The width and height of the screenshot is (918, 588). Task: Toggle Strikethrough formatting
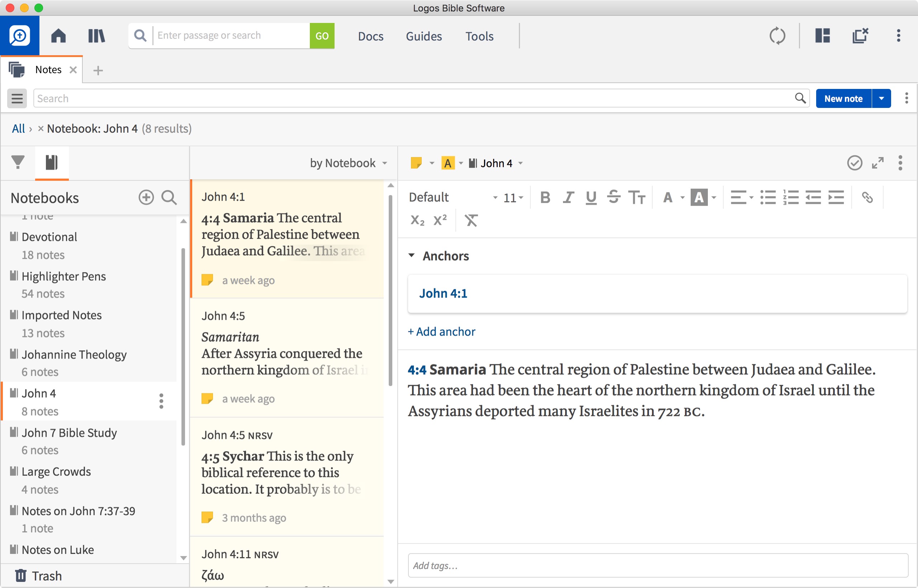[x=614, y=198]
